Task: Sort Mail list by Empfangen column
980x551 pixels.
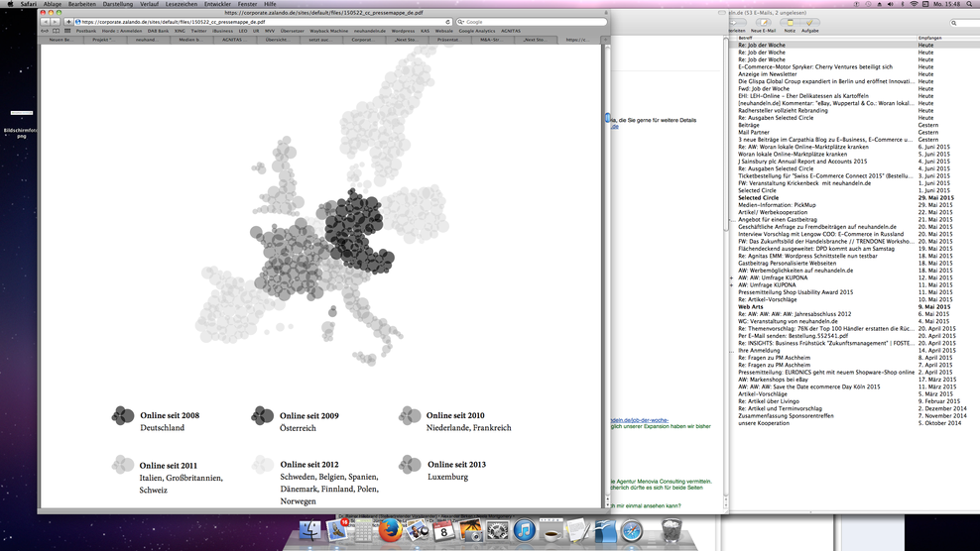Action: coord(948,38)
